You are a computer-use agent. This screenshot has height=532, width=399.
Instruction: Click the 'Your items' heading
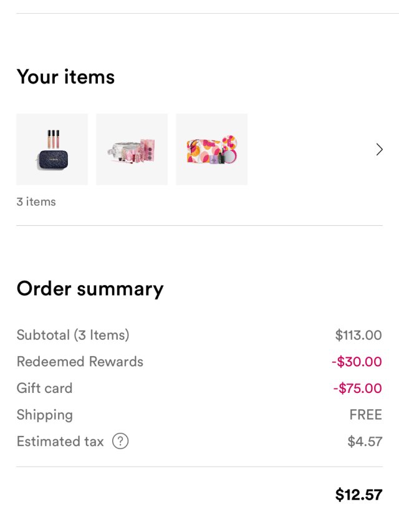(x=65, y=77)
